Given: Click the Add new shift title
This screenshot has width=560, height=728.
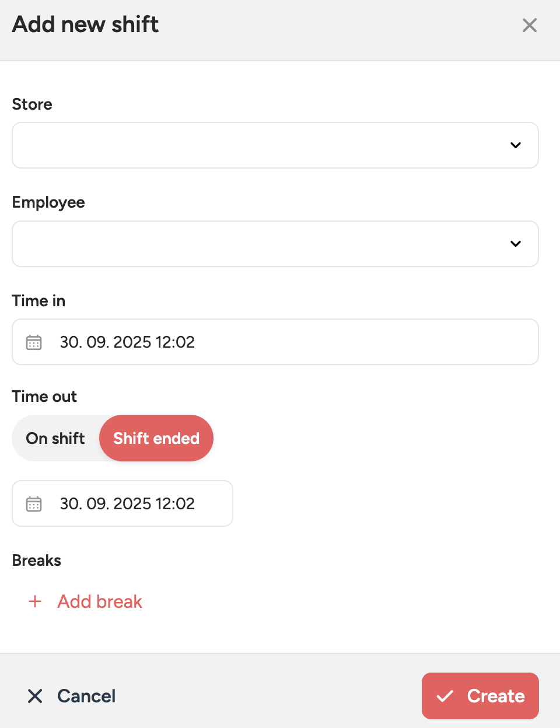Looking at the screenshot, I should (85, 24).
